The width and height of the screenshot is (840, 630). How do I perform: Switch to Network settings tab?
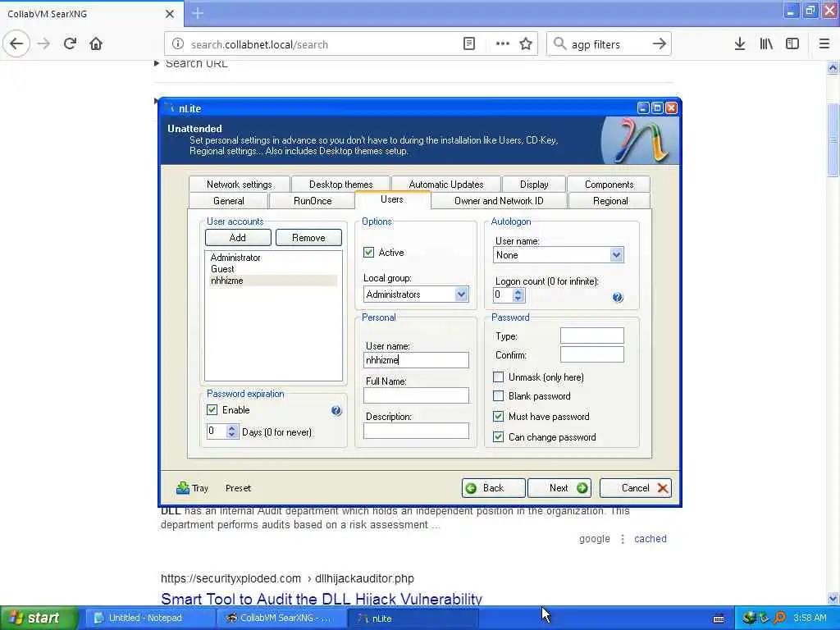(239, 185)
